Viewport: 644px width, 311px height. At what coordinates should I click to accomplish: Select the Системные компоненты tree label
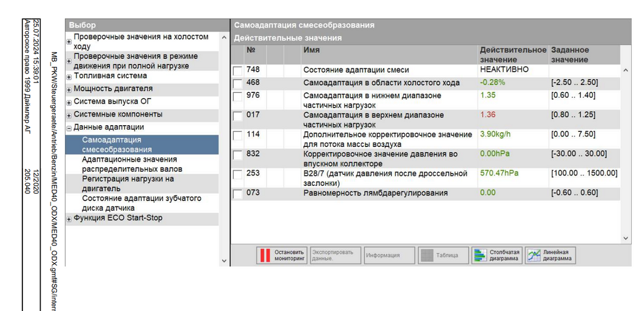(x=118, y=114)
